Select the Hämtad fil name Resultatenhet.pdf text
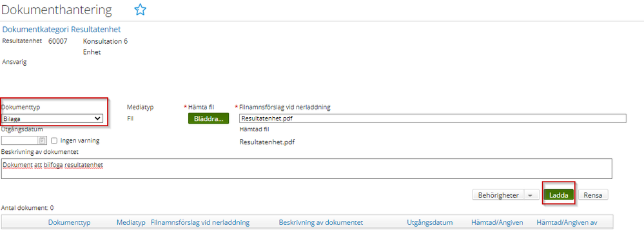This screenshot has height=244, width=644. (268, 142)
